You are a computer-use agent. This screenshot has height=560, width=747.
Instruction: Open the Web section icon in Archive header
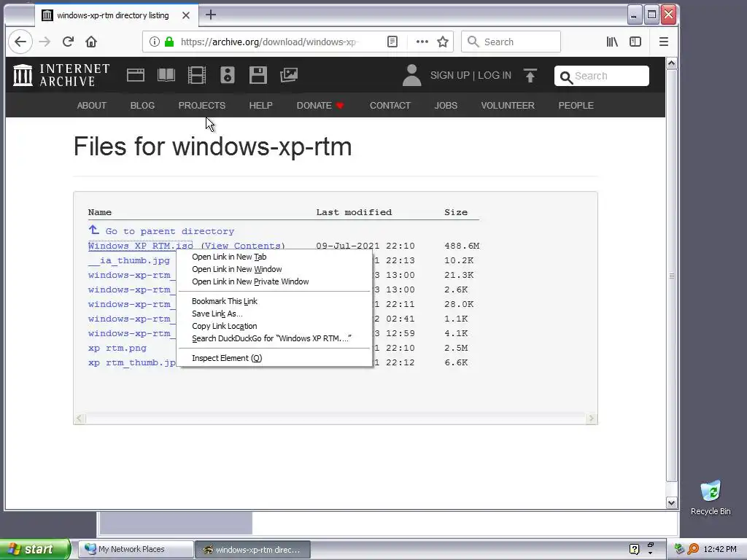(135, 75)
